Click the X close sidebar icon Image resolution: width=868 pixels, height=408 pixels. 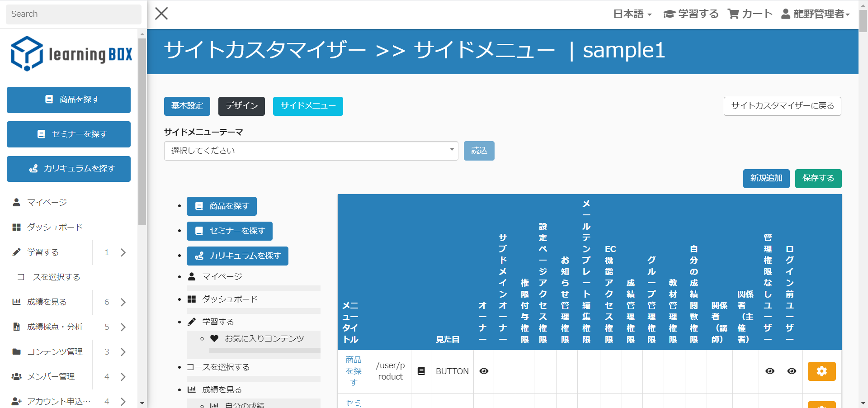(x=161, y=14)
